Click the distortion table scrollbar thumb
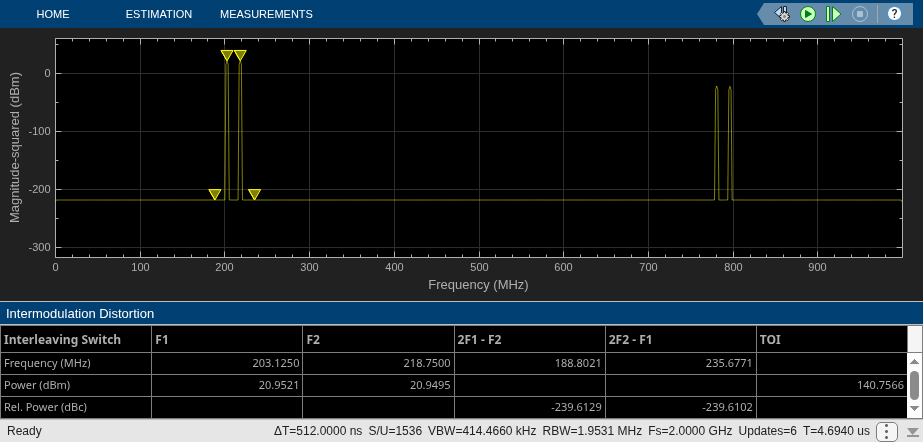This screenshot has width=923, height=442. point(914,384)
